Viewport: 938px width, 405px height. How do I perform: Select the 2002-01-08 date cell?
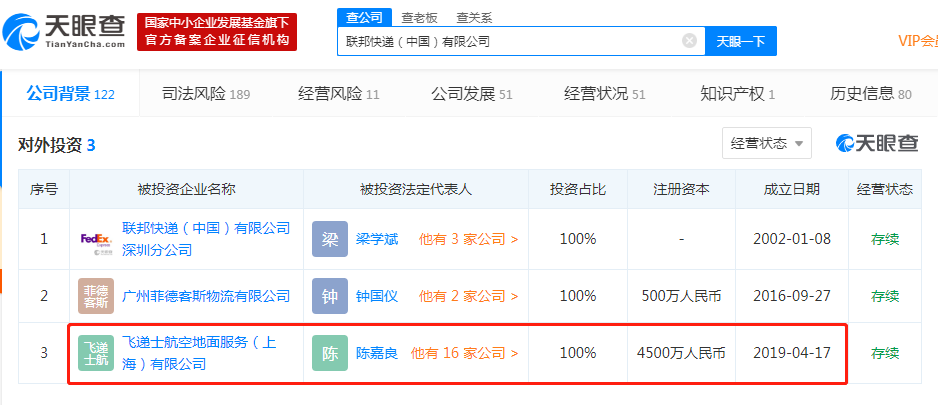coord(792,239)
